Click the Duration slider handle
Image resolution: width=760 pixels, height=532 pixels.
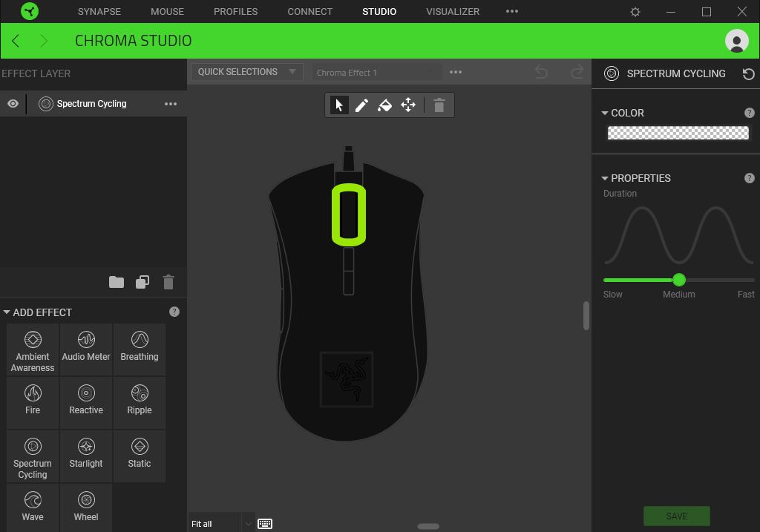click(679, 280)
